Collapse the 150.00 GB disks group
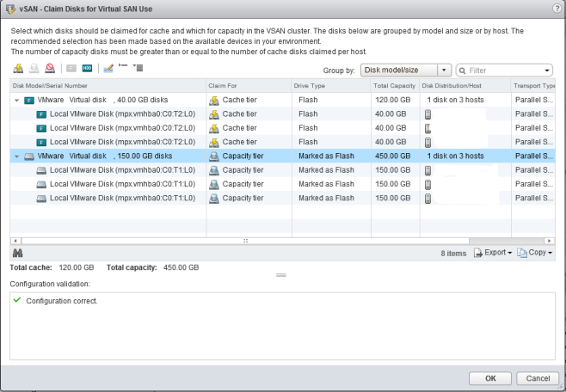The height and width of the screenshot is (392, 566). pos(16,156)
